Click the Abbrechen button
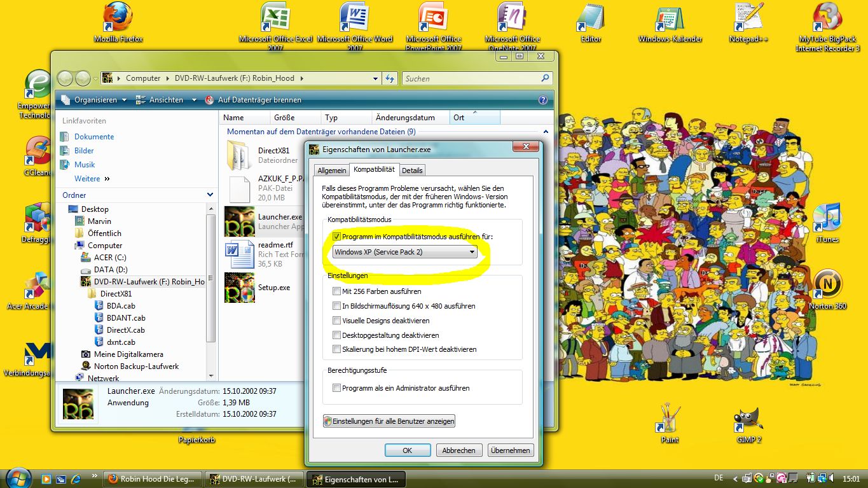868x488 pixels. coord(459,450)
